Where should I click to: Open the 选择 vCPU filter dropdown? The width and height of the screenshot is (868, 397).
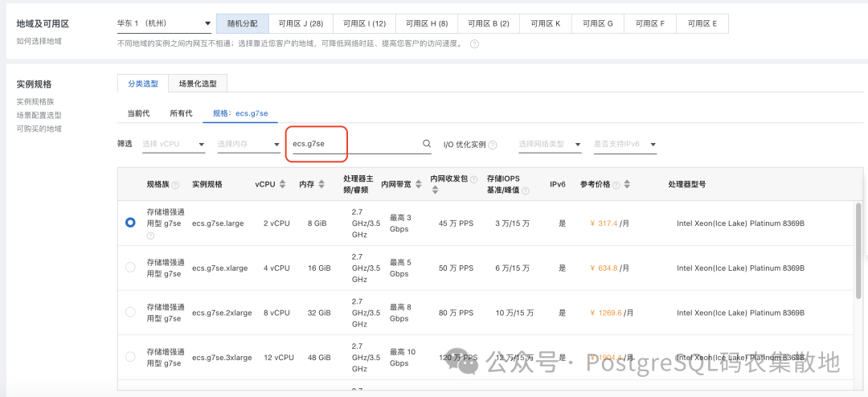coord(174,144)
